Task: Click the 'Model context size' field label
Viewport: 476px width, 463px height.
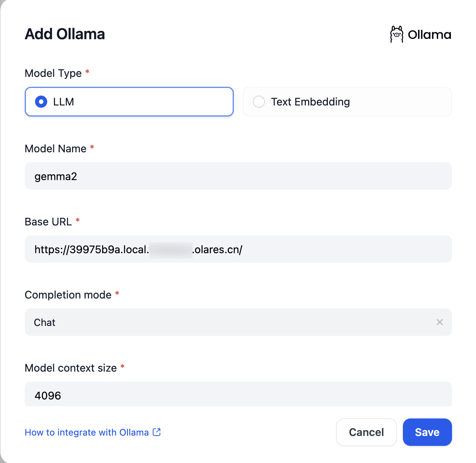Action: pyautogui.click(x=71, y=368)
